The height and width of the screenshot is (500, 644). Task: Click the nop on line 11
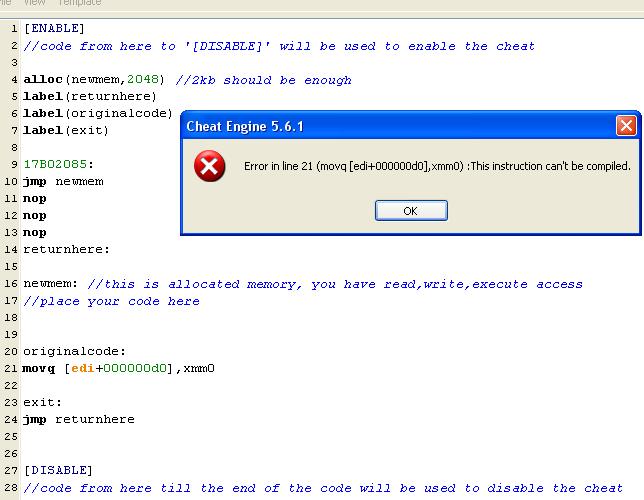click(x=34, y=199)
